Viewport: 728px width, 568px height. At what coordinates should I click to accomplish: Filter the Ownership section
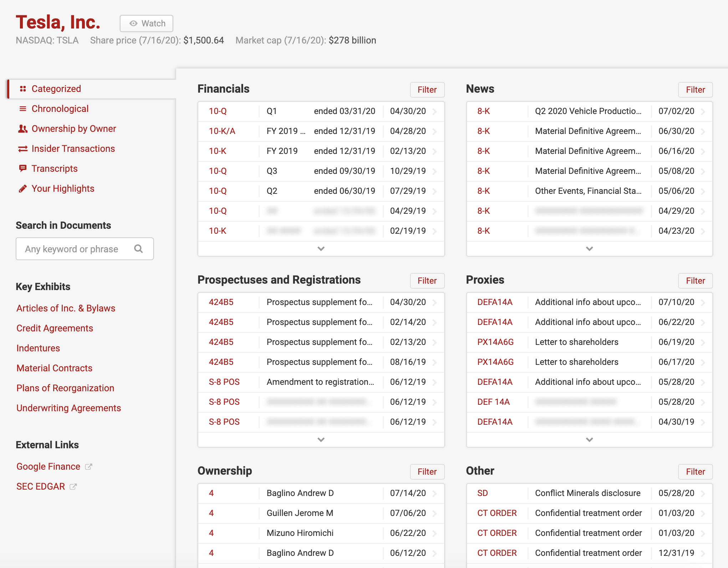(427, 472)
